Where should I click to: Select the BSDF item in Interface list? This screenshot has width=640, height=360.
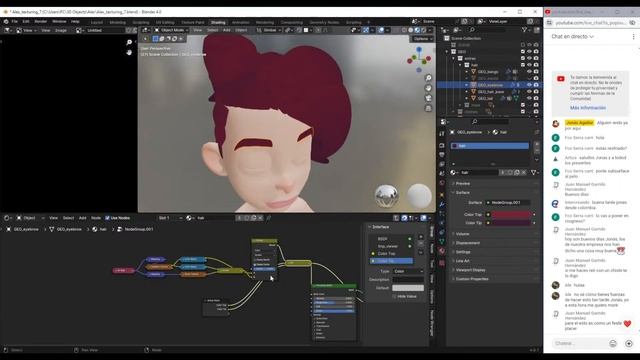point(392,239)
